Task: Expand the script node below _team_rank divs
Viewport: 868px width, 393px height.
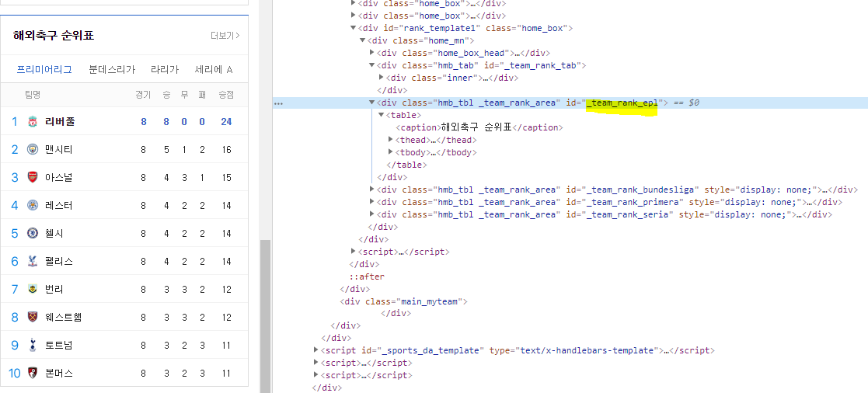Action: pyautogui.click(x=353, y=252)
